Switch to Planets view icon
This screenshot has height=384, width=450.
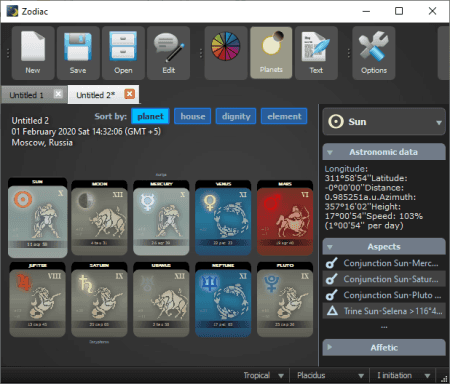coord(271,53)
